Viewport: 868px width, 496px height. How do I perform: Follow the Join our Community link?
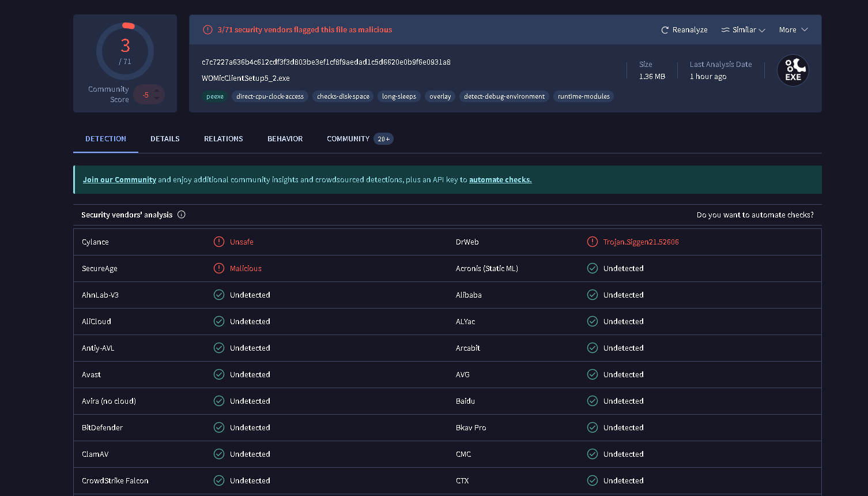tap(119, 180)
